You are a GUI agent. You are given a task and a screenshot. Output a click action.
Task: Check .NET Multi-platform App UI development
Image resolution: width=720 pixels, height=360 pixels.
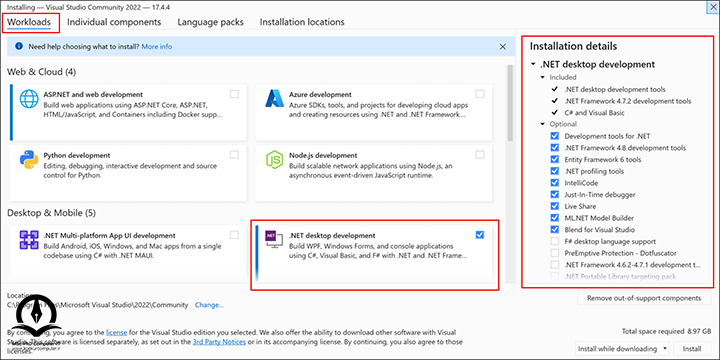(x=234, y=235)
